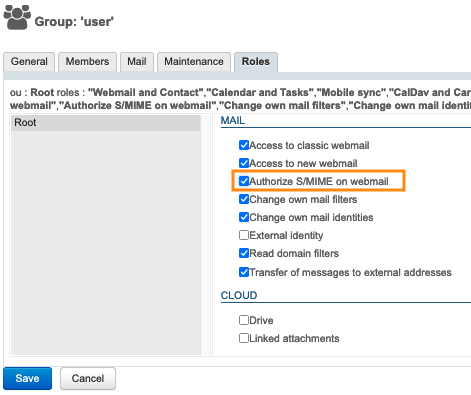Viewport: 471px width, 395px height.
Task: Select the Root organizational unit
Action: [106, 123]
